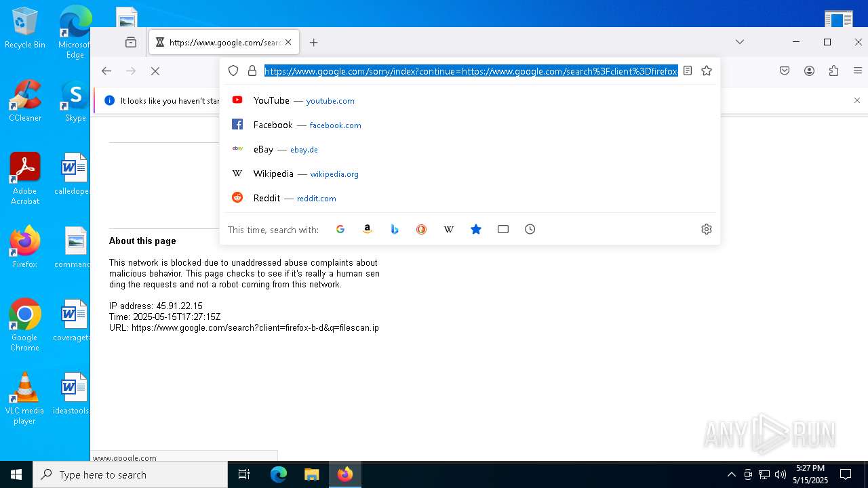The width and height of the screenshot is (868, 488).
Task: Launch Google Chrome desktop shortcut
Action: 25,325
